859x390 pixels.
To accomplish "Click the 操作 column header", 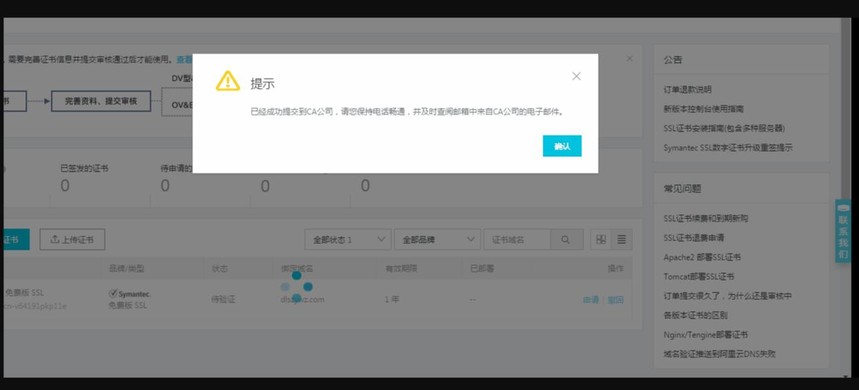I will (x=616, y=269).
